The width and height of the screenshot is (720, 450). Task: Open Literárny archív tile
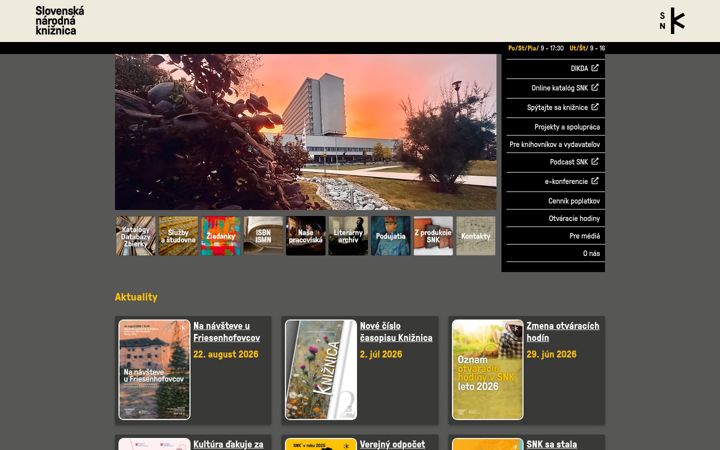[x=348, y=236]
